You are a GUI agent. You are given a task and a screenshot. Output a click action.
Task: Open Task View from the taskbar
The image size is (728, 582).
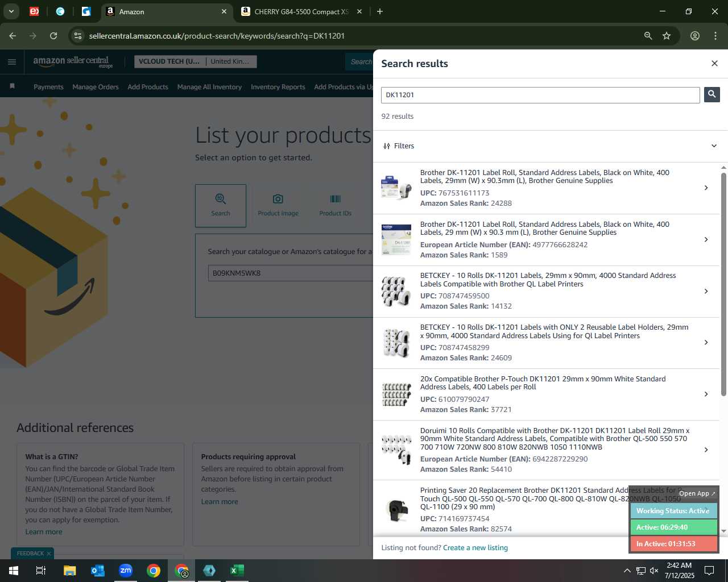41,571
